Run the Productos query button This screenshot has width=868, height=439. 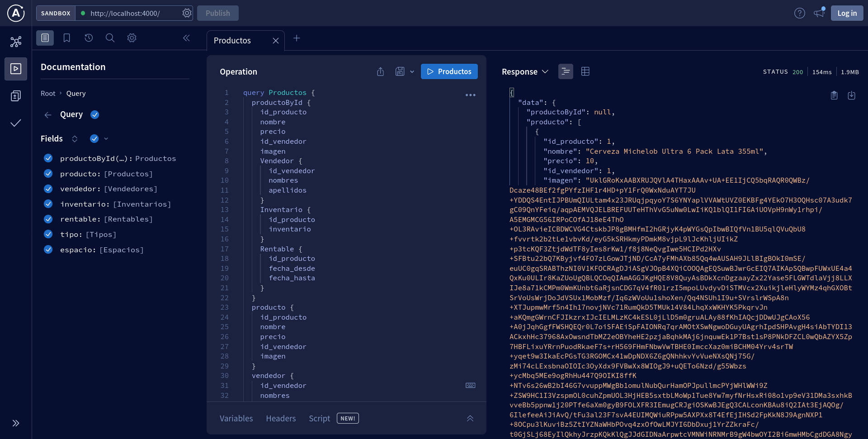(449, 71)
